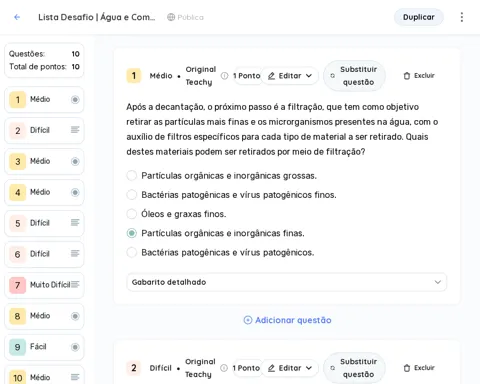Screen dimensions: 480x384
Task: Click the essay lines icon on sidebar item 7
Action: point(75,284)
